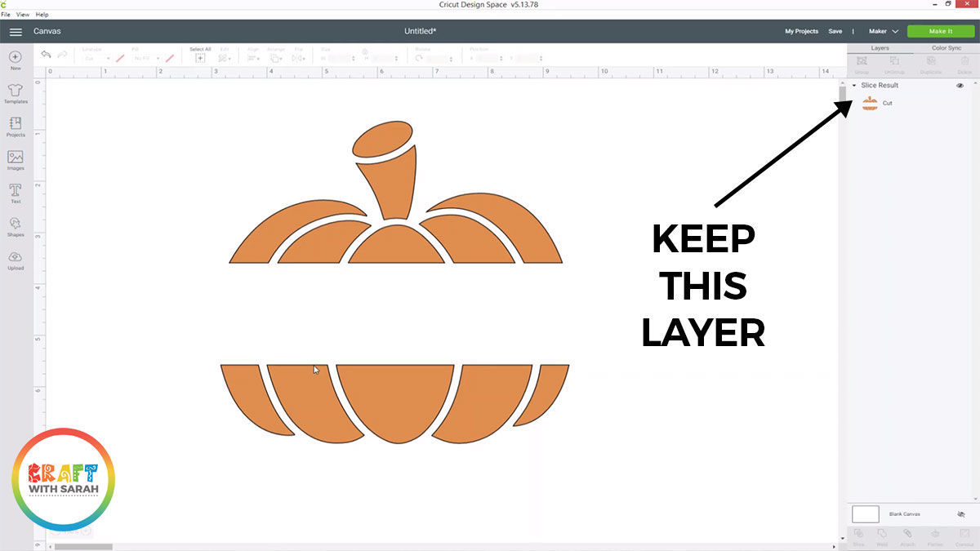Open the Linetype dropdown
Image resolution: width=980 pixels, height=551 pixels.
pos(97,58)
